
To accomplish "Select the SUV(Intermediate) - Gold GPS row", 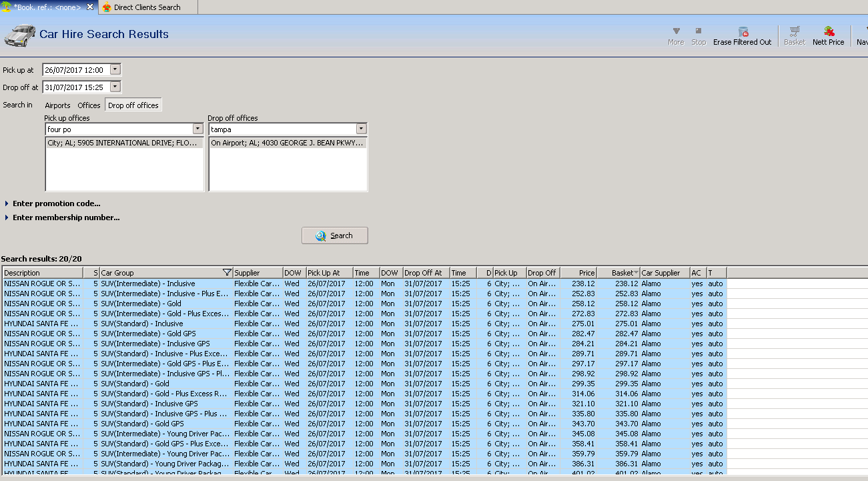I will [x=364, y=334].
